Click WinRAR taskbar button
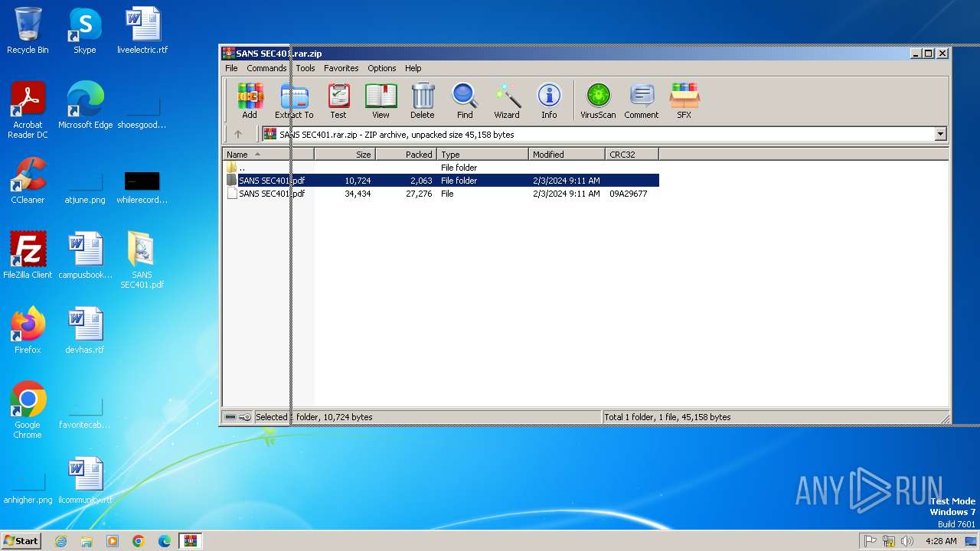The width and height of the screenshot is (980, 551). click(x=190, y=541)
